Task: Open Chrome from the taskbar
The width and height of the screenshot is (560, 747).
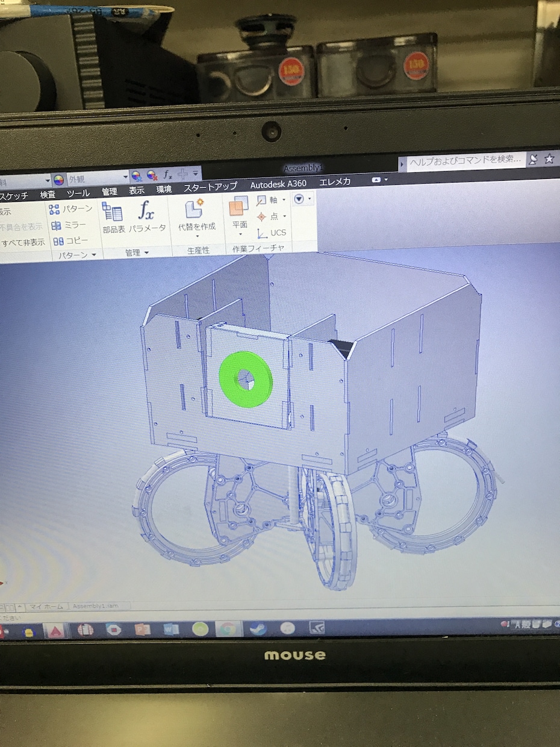Action: coord(228,630)
